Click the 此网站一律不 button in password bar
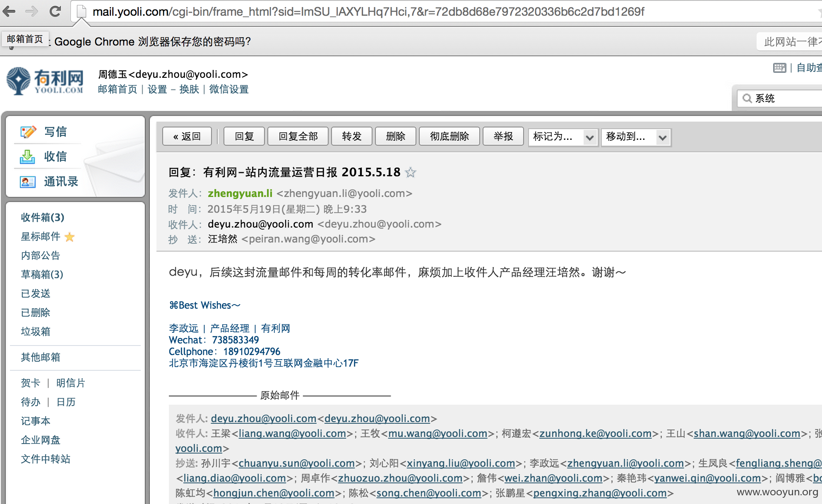The height and width of the screenshot is (504, 822). (x=790, y=42)
